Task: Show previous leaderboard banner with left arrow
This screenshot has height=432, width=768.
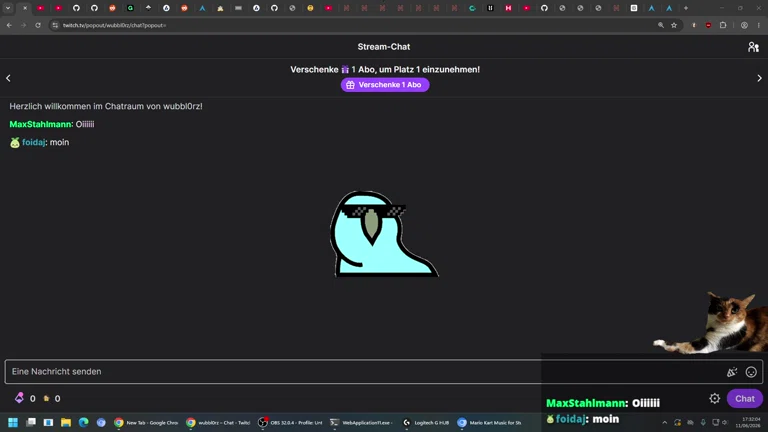Action: coord(8,78)
